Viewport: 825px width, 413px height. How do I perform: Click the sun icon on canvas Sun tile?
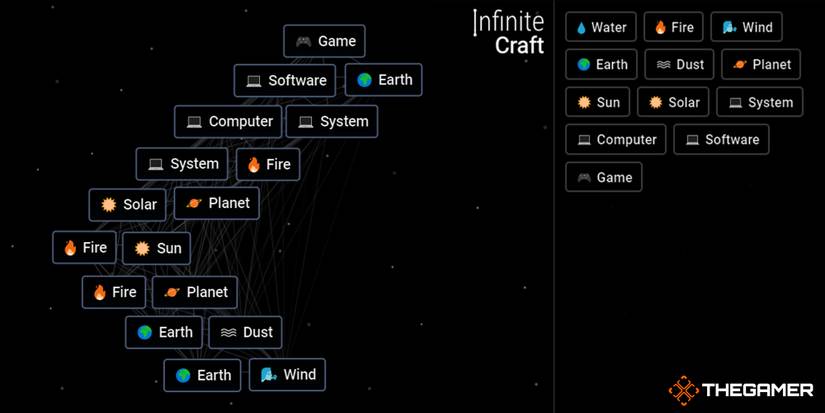click(x=142, y=248)
